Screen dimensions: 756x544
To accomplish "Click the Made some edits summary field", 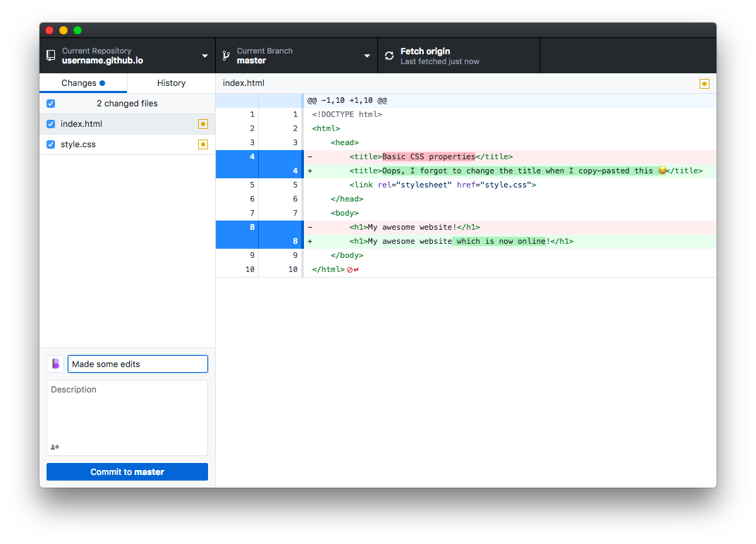I will click(138, 364).
